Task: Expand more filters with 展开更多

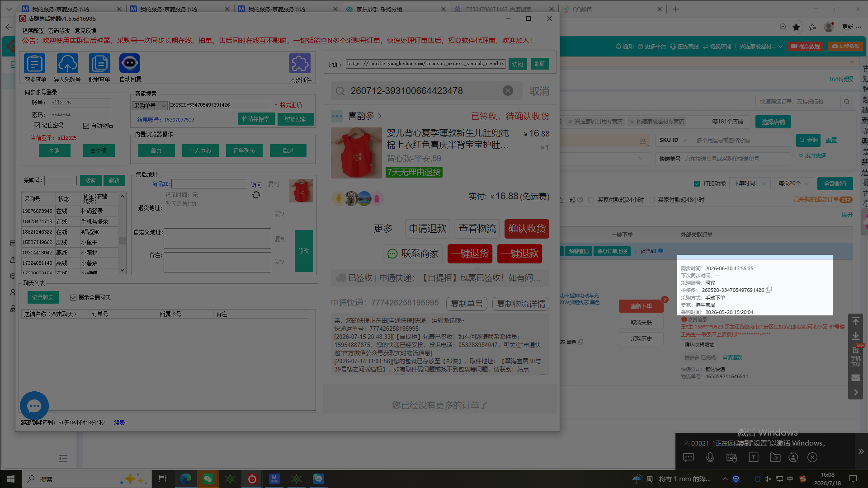Action: pyautogui.click(x=812, y=155)
